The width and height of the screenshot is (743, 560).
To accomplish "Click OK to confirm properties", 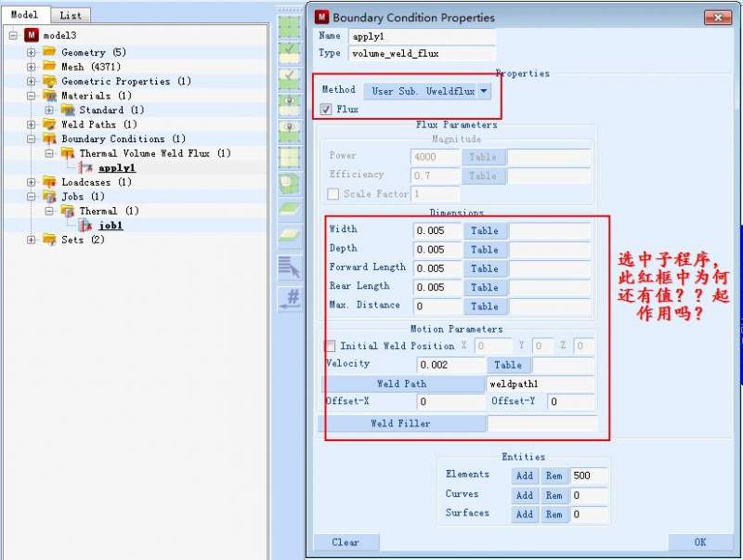I will [x=700, y=542].
